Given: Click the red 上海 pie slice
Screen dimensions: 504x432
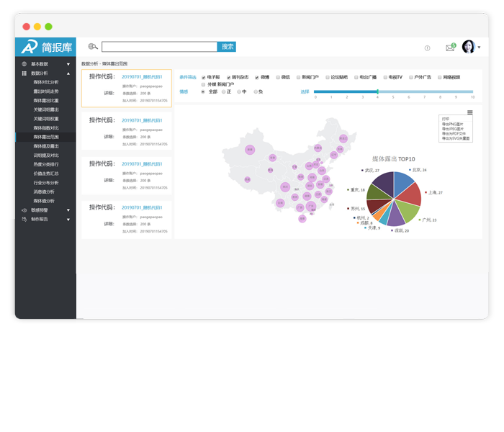Looking at the screenshot, I should [x=410, y=194].
